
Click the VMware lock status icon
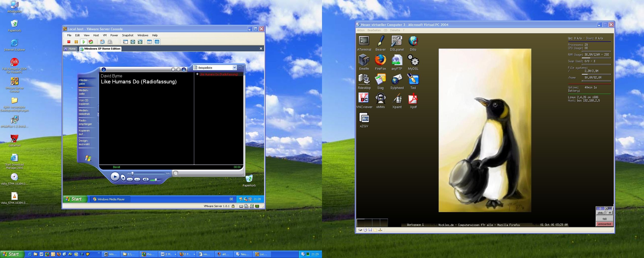[x=233, y=206]
